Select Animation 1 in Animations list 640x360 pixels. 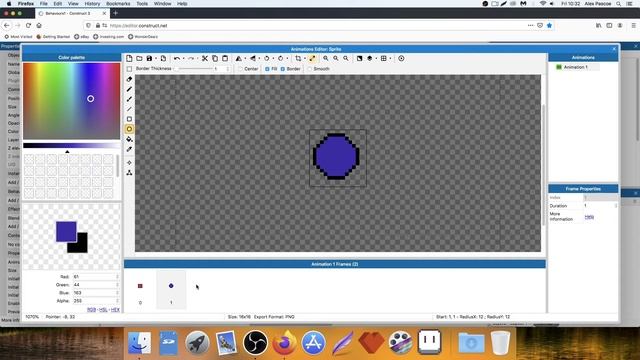click(x=576, y=67)
